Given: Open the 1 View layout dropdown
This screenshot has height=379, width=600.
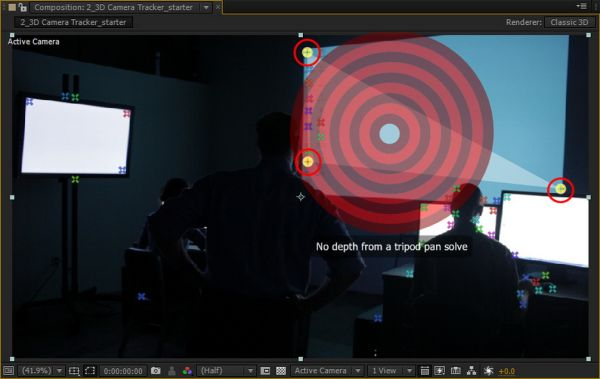Looking at the screenshot, I should tap(391, 371).
